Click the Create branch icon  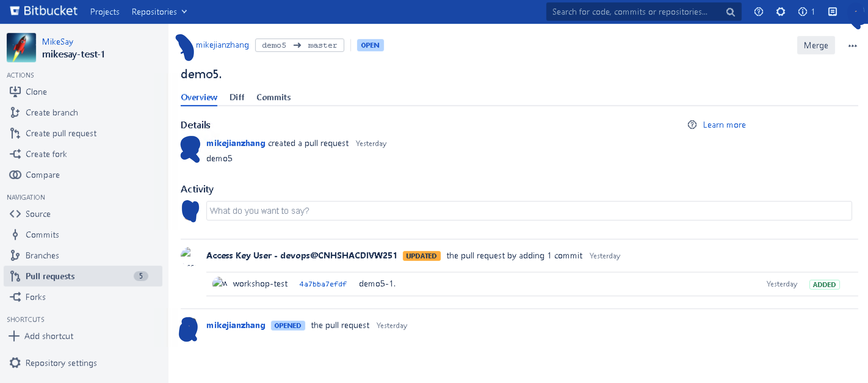point(15,113)
